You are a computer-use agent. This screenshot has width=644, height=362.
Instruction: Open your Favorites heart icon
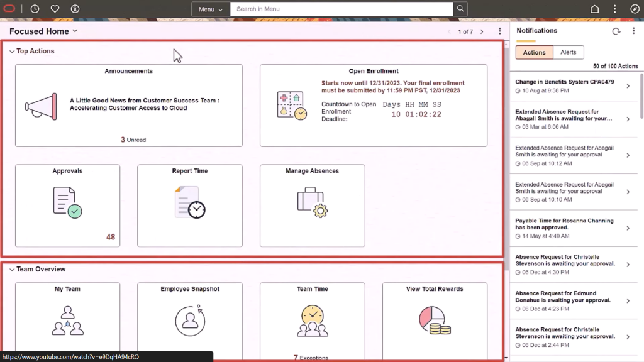(x=55, y=9)
